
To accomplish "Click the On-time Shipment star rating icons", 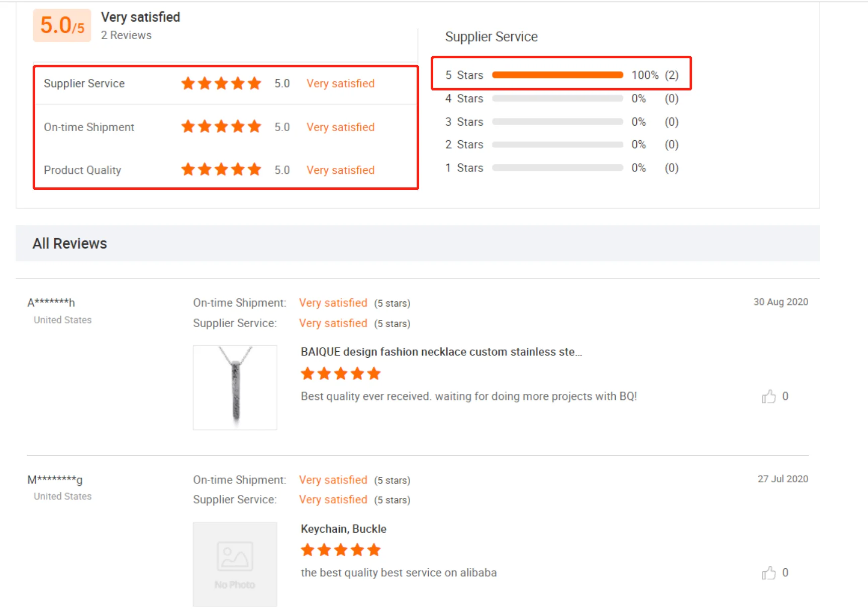I will [x=221, y=127].
